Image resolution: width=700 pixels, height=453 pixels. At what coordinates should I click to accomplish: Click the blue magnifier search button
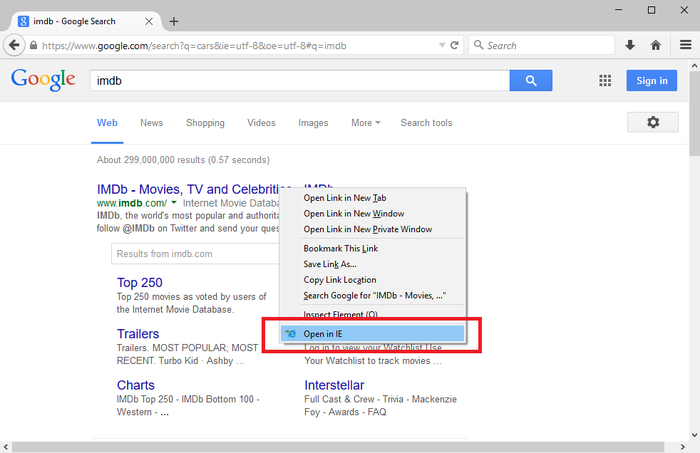point(531,80)
